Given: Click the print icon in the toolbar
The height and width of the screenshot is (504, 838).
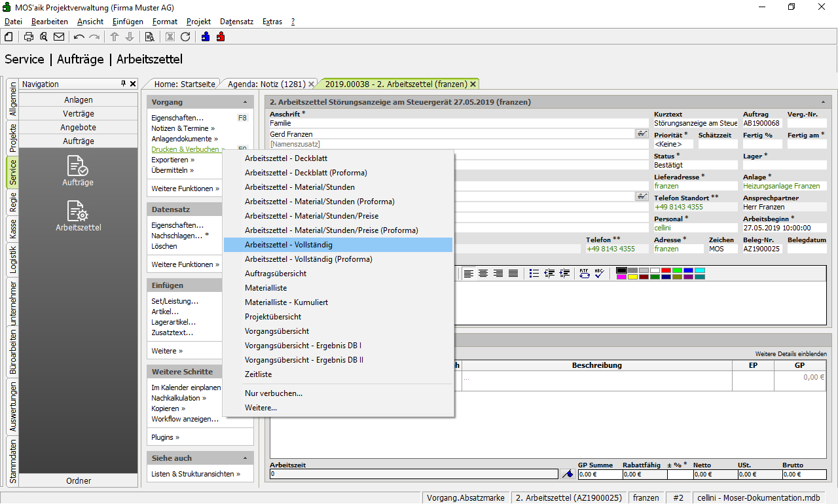Looking at the screenshot, I should (x=29, y=37).
